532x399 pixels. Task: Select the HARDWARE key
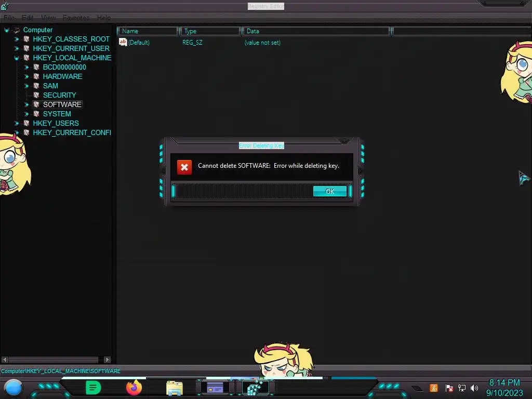point(62,76)
